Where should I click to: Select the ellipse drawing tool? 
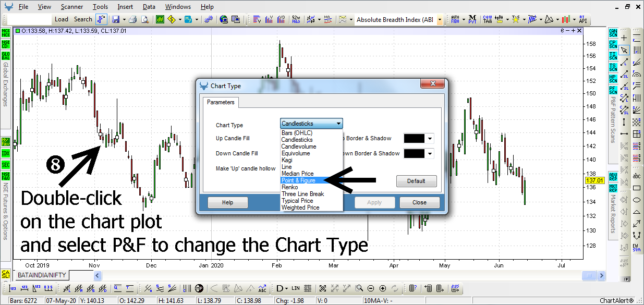click(637, 200)
